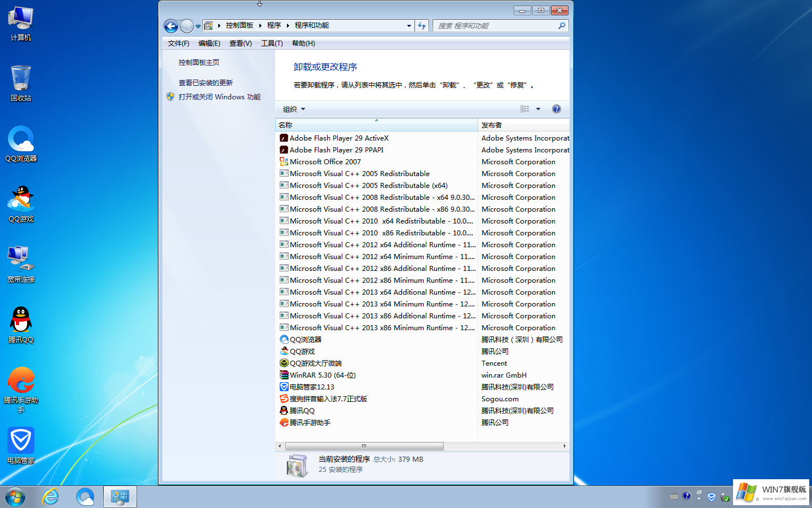Select Microsoft Office 2007 entry icon
Screen dimensions: 812x508
point(284,161)
